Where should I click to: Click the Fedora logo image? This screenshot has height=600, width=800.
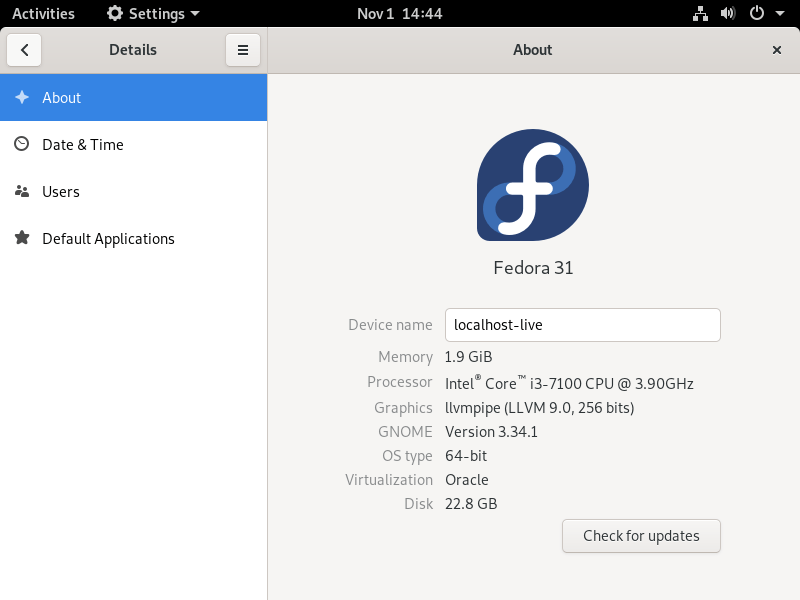[533, 185]
